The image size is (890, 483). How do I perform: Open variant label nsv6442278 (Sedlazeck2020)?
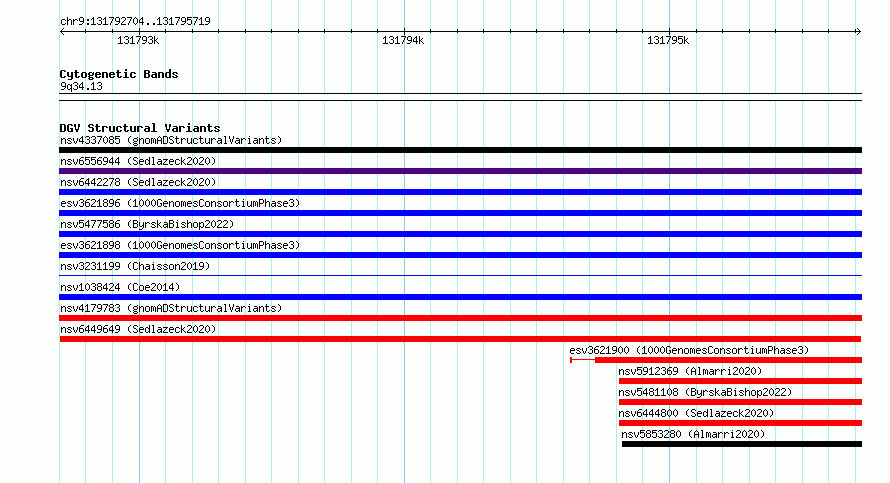click(138, 182)
